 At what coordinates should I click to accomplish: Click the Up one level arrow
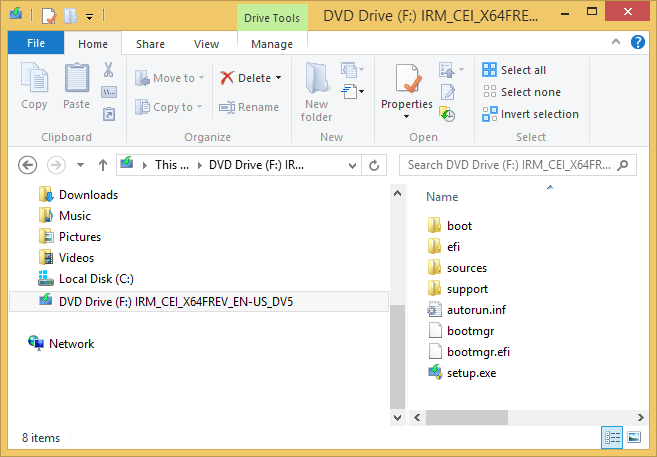click(x=103, y=165)
